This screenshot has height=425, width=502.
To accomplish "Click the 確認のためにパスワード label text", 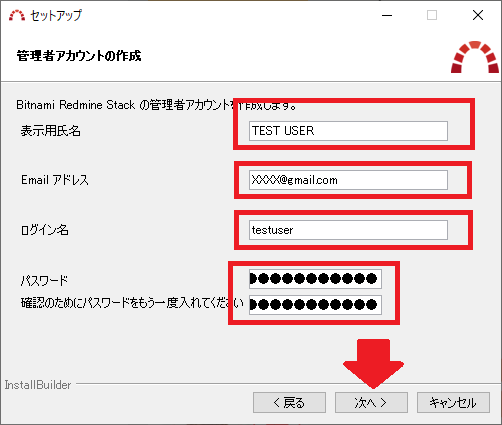I will pyautogui.click(x=132, y=303).
